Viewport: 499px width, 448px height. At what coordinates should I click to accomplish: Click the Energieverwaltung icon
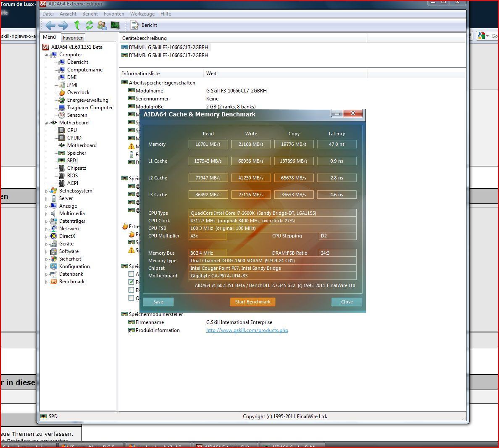click(62, 100)
